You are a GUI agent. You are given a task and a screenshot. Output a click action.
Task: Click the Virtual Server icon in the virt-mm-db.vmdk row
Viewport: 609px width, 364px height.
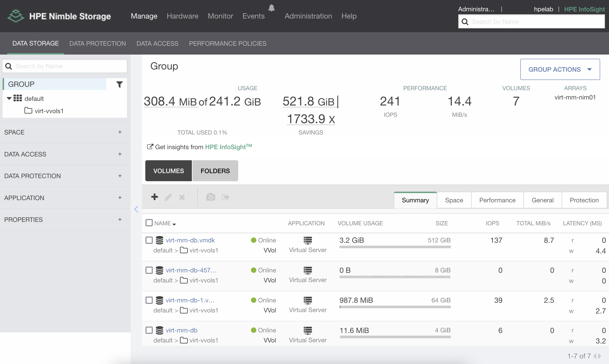click(308, 240)
